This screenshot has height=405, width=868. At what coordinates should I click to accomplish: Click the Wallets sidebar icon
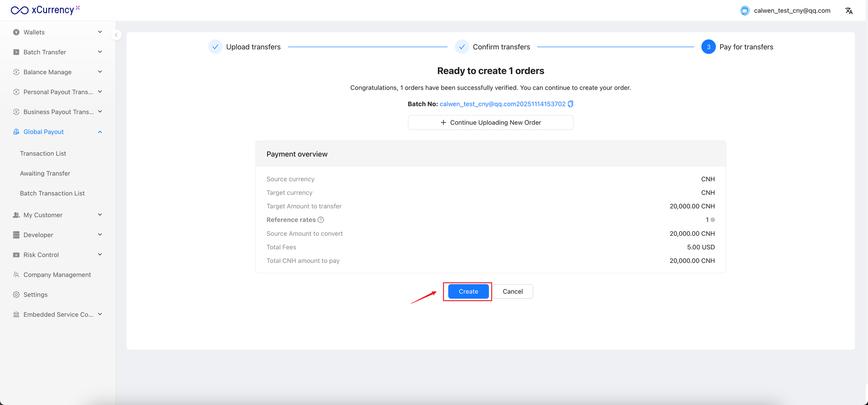click(16, 32)
